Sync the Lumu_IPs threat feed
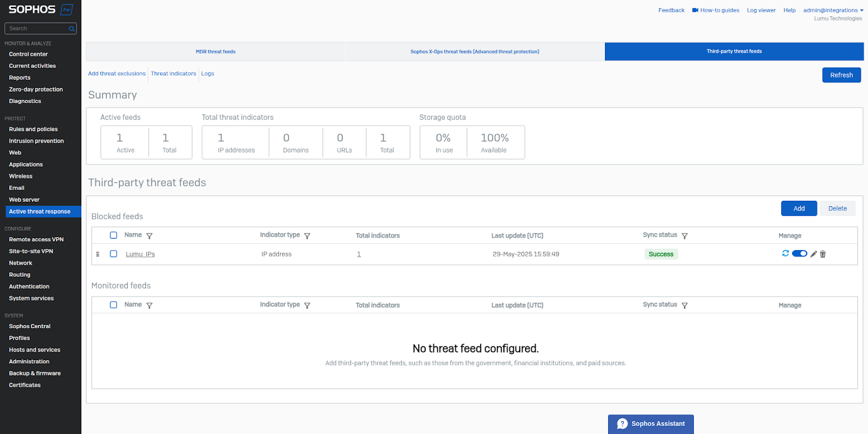The height and width of the screenshot is (434, 868). [x=785, y=253]
